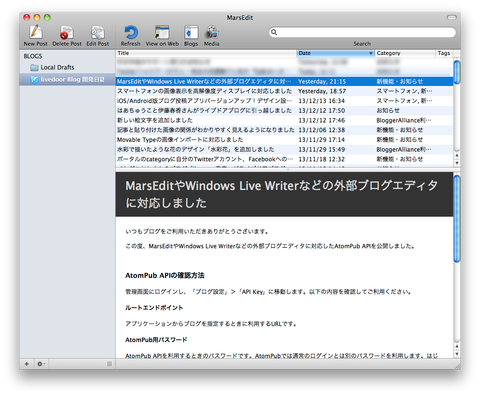Click the Local Drafts folder icon
480x396 pixels.
coord(34,67)
